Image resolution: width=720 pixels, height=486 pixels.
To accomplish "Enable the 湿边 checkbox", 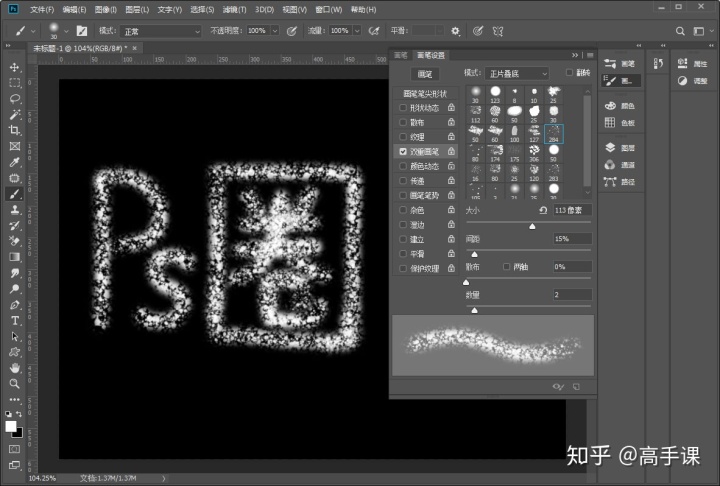I will click(x=403, y=225).
